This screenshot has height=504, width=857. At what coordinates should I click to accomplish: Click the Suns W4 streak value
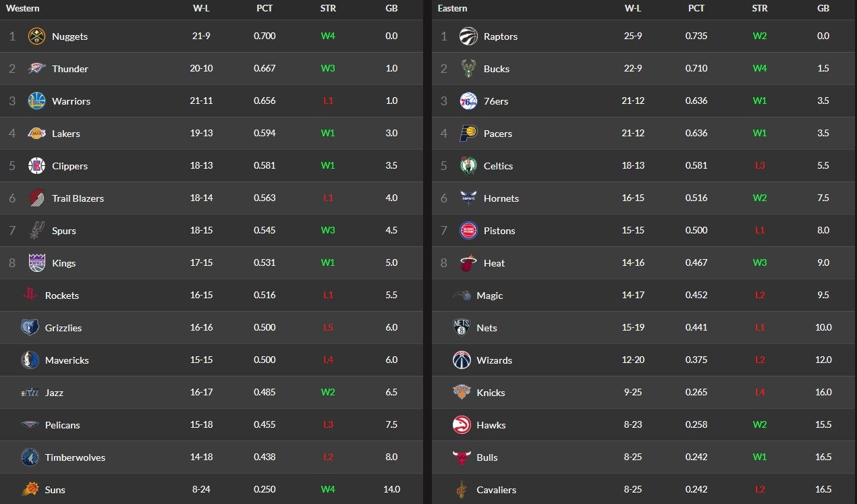(328, 490)
